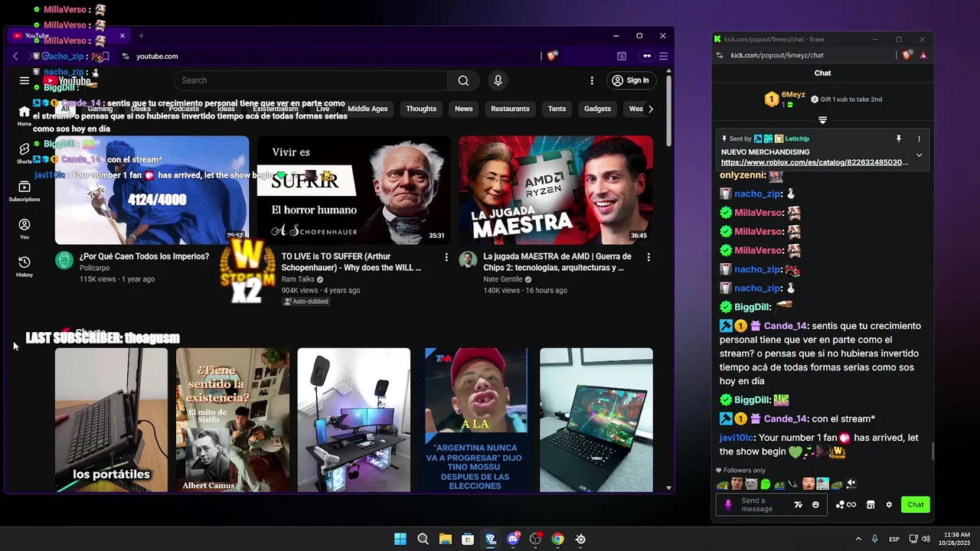980x551 pixels.
Task: Click the Sign in button on YouTube
Action: [x=630, y=80]
